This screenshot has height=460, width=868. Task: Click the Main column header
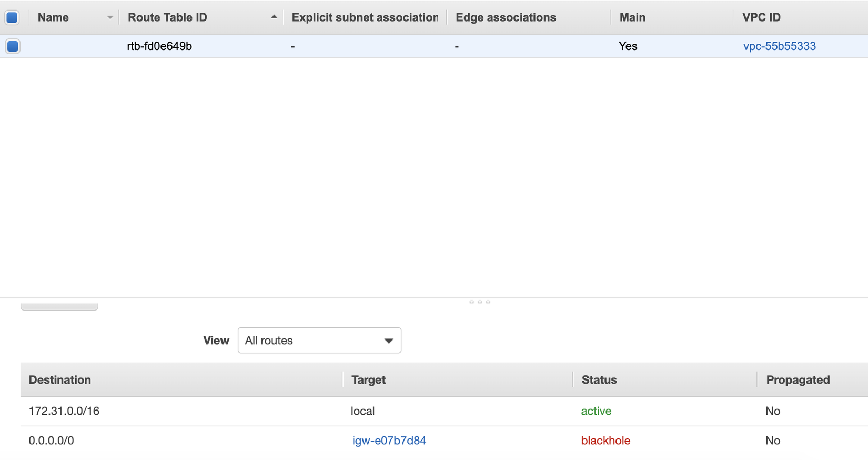coord(632,17)
